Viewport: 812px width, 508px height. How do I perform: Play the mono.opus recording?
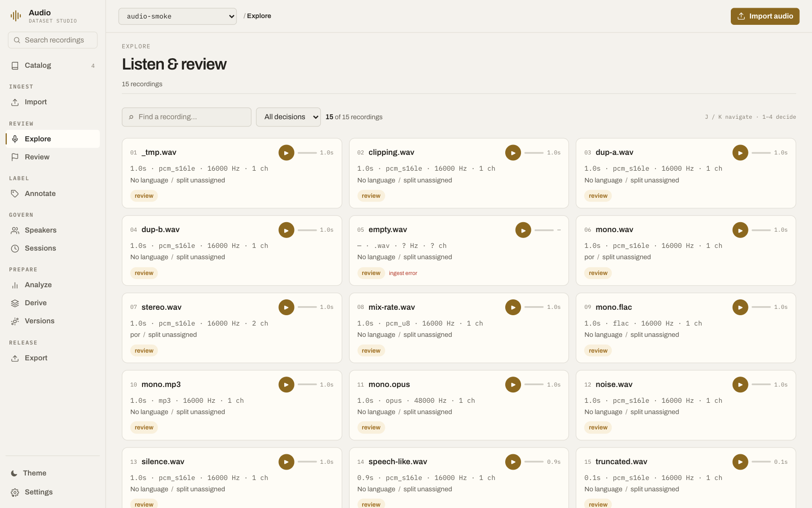click(x=513, y=385)
